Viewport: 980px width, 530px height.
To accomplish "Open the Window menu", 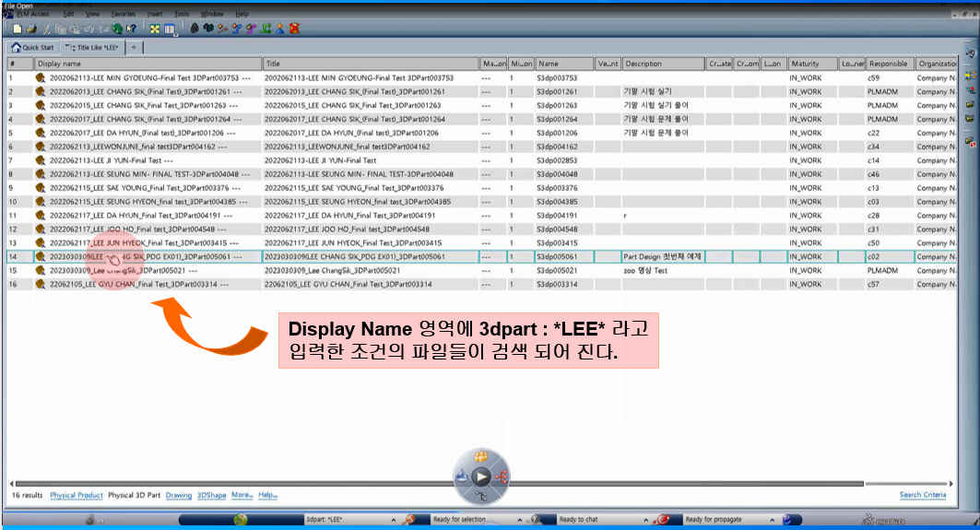I will point(212,14).
